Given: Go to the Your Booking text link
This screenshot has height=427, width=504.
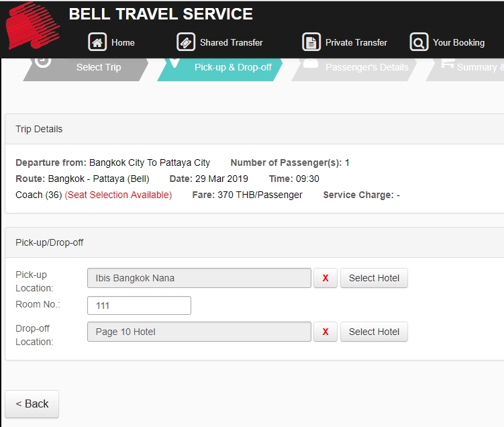Looking at the screenshot, I should point(458,42).
